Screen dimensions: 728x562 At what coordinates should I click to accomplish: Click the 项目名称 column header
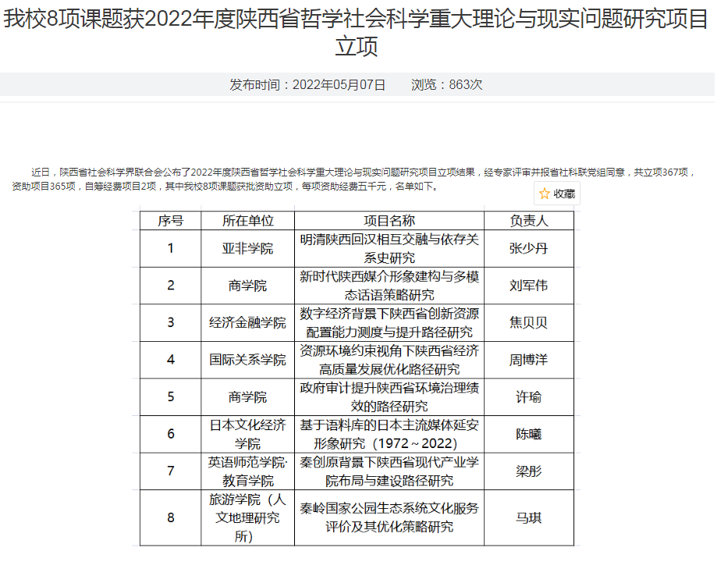pos(389,221)
